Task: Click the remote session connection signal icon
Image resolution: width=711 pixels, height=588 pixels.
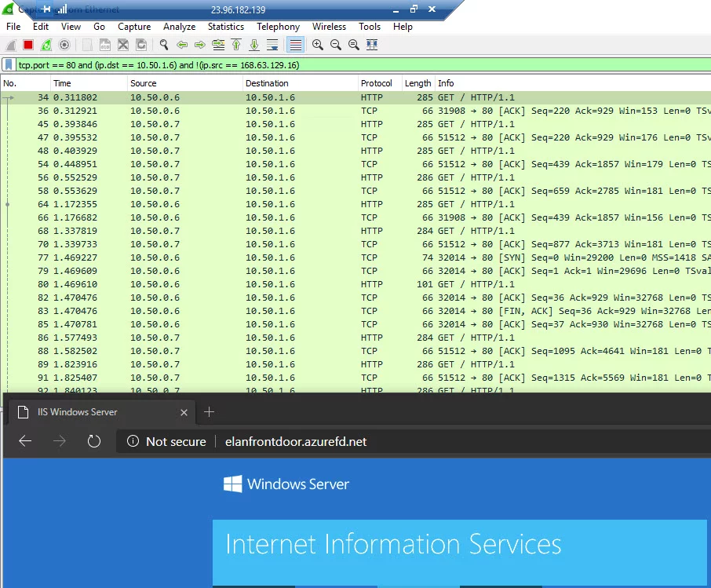Action: [63, 9]
